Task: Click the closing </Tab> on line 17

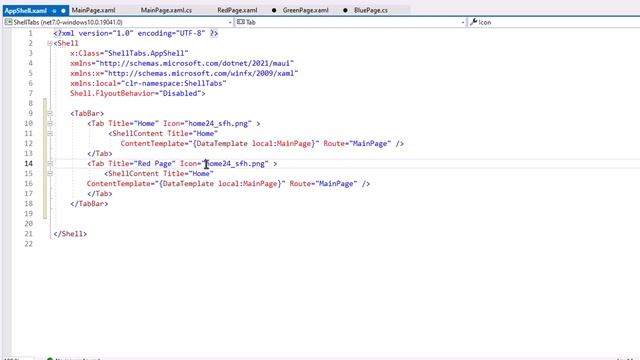Action: [x=100, y=194]
